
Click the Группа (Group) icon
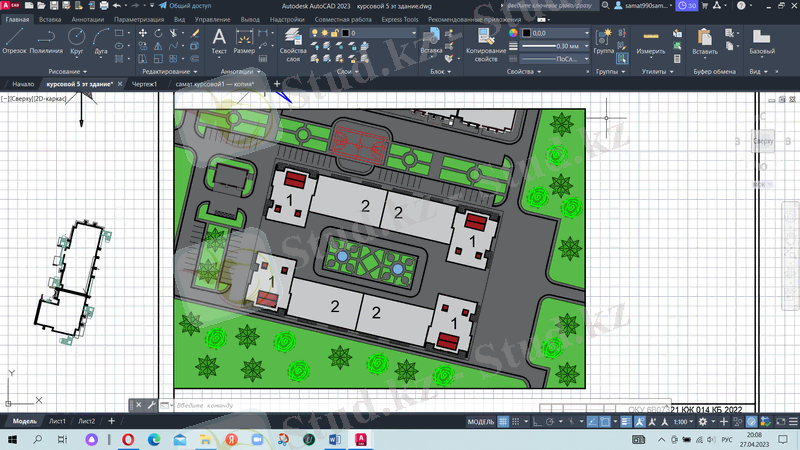[604, 40]
